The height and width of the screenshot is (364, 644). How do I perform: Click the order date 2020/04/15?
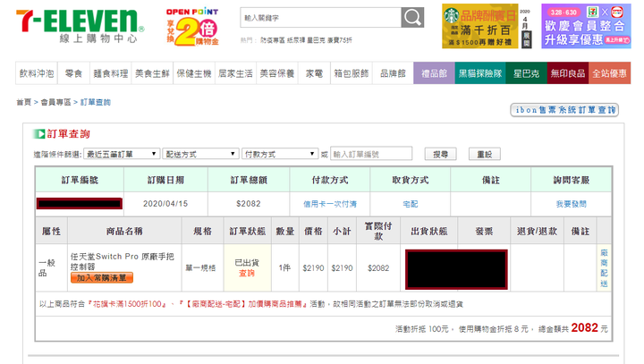165,204
